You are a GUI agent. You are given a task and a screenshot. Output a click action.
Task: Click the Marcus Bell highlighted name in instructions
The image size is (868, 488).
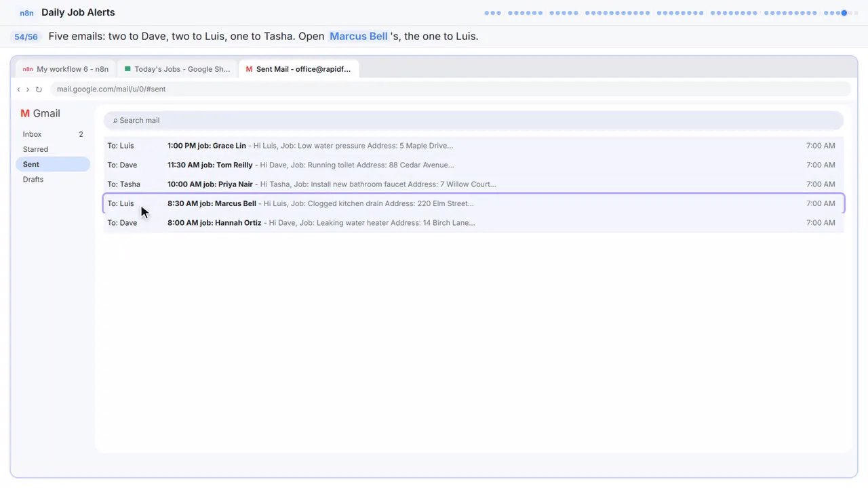[x=358, y=37]
